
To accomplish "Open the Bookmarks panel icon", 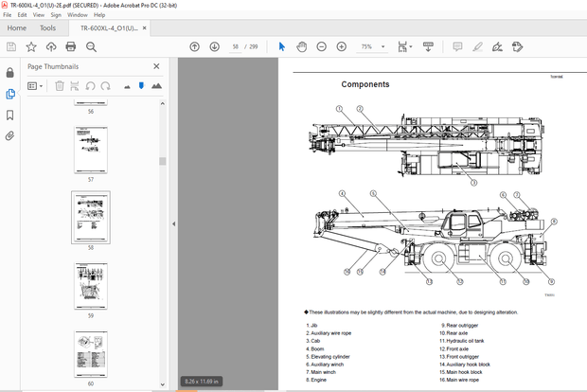I will [10, 115].
